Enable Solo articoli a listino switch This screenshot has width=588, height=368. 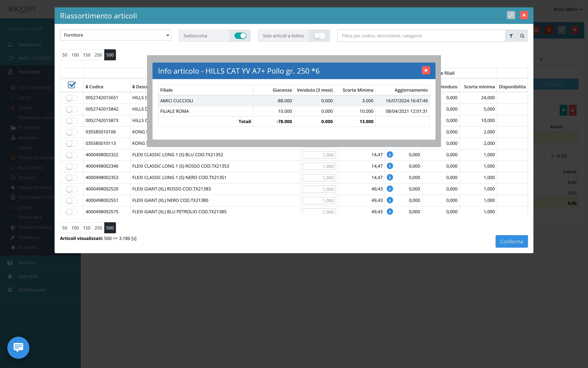click(x=320, y=36)
